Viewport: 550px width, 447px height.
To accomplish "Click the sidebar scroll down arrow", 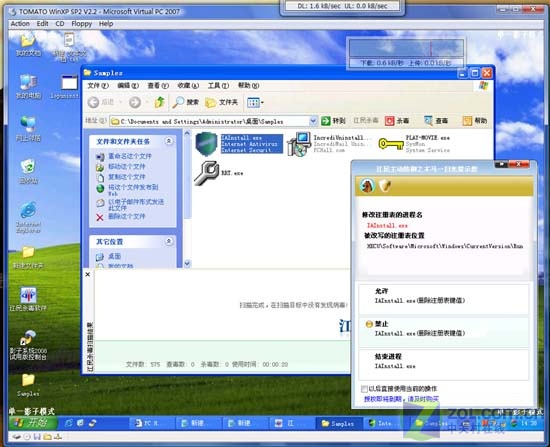I will tap(187, 263).
